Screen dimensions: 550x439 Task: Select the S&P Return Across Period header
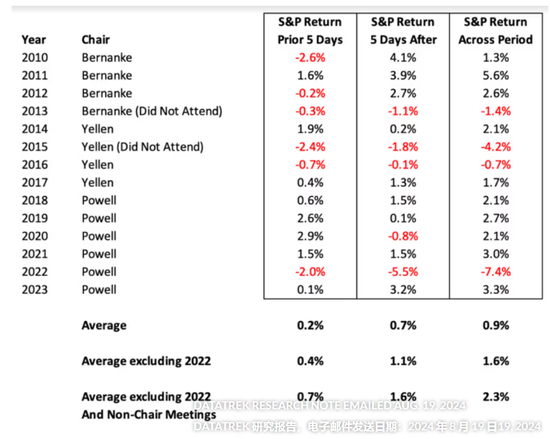[x=496, y=31]
